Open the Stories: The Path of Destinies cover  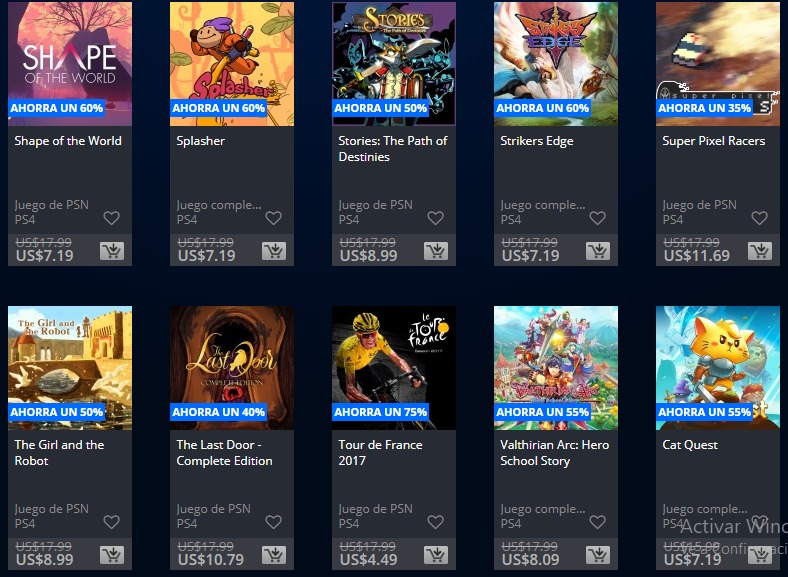pyautogui.click(x=394, y=64)
